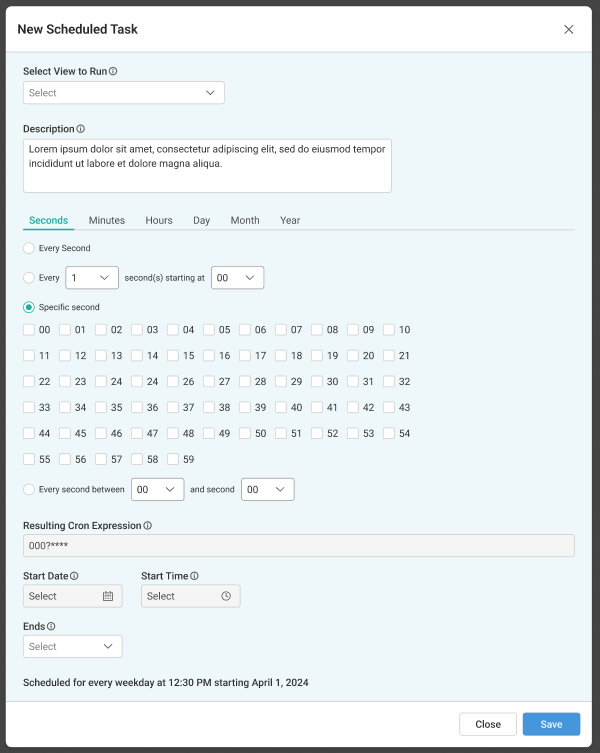The height and width of the screenshot is (753, 600).
Task: Click info icon next to Resulting Cron Expression
Action: tap(147, 526)
